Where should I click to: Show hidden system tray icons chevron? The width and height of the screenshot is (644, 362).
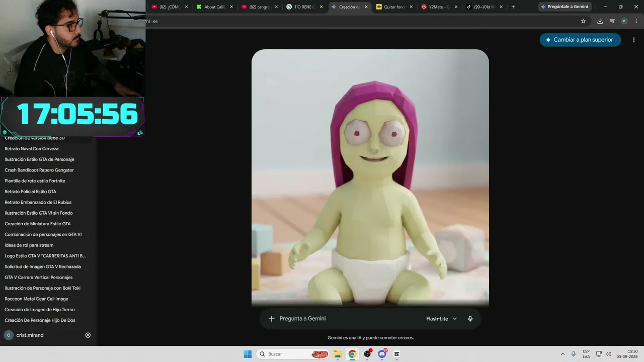pyautogui.click(x=562, y=354)
